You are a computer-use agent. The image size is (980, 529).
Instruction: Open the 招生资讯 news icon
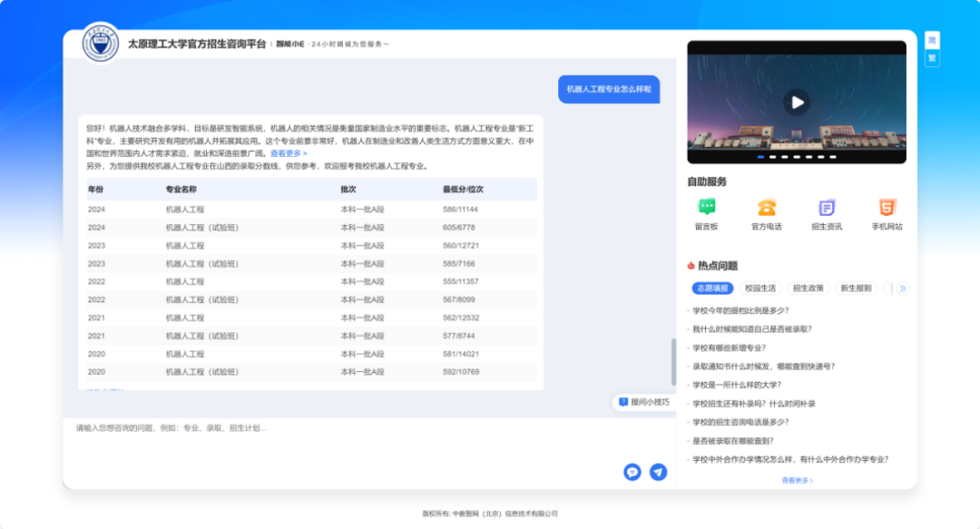pos(827,208)
